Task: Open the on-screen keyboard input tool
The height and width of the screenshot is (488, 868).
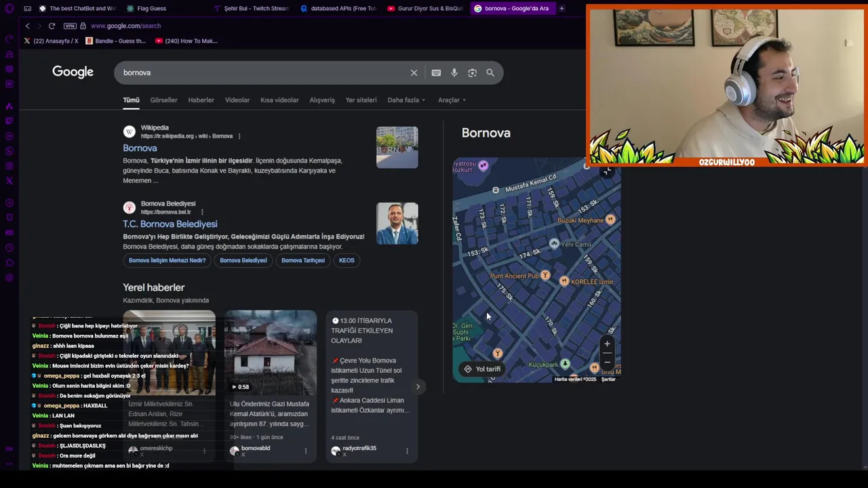Action: [x=436, y=73]
